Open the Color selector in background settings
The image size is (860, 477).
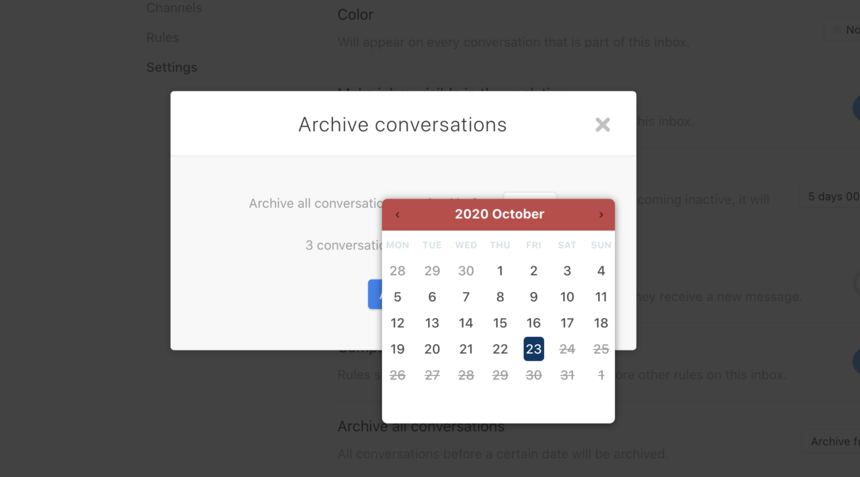point(843,30)
